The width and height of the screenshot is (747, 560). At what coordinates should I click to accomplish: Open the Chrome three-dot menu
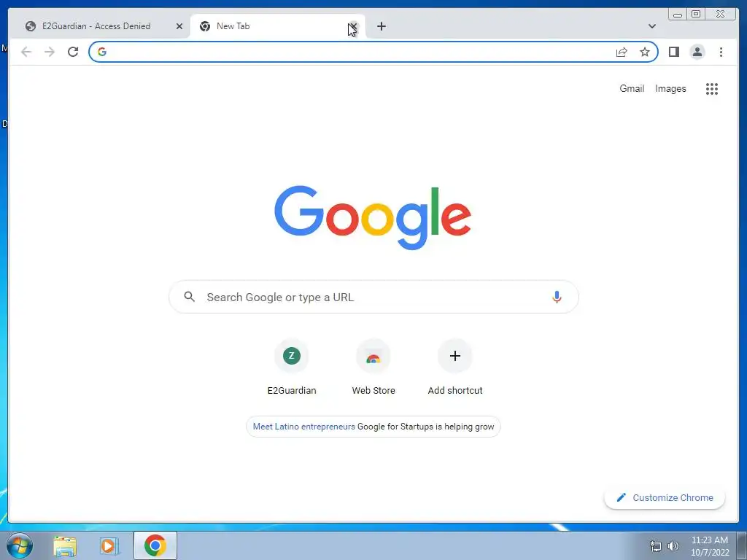click(x=721, y=52)
